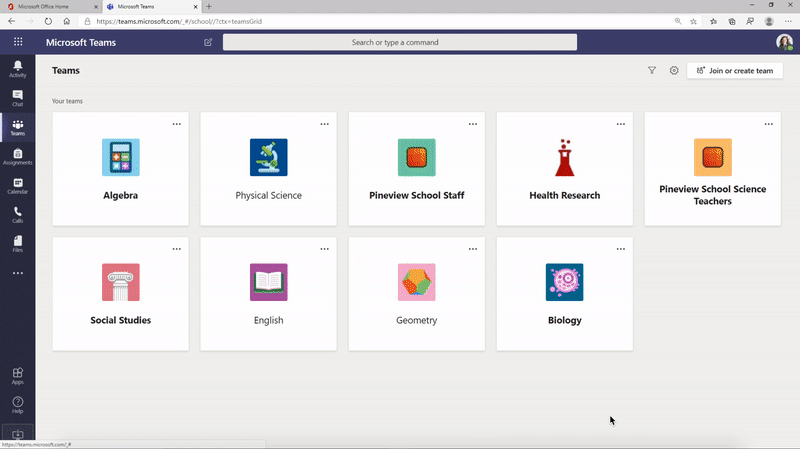Viewport: 800px width, 449px height.
Task: Open Calls in the left sidebar
Action: click(x=17, y=214)
